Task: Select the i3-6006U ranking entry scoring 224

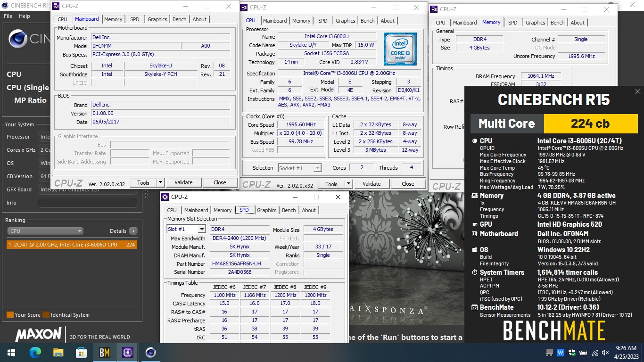Action: click(x=72, y=245)
